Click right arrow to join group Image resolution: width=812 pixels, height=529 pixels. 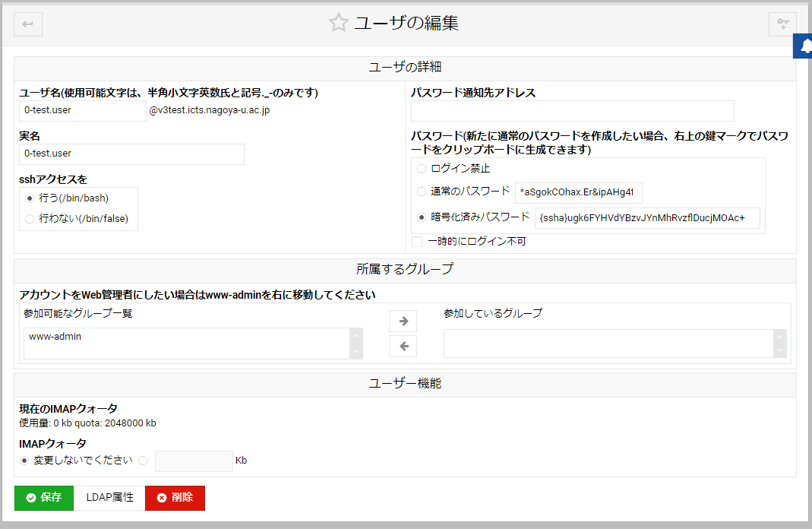pyautogui.click(x=403, y=321)
